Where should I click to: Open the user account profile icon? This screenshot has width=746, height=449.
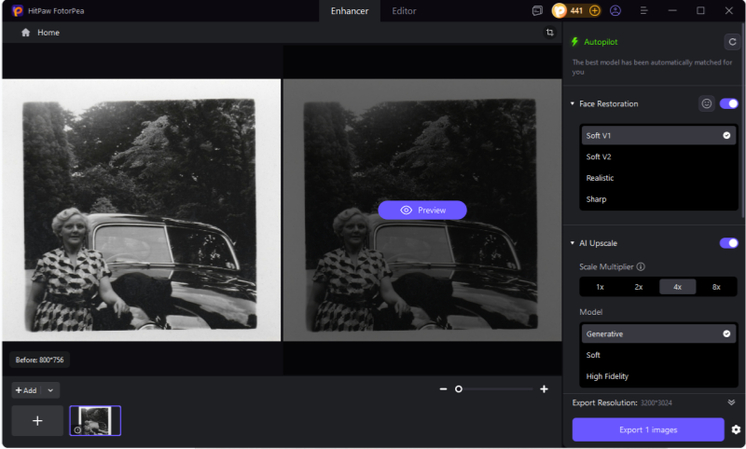[615, 10]
